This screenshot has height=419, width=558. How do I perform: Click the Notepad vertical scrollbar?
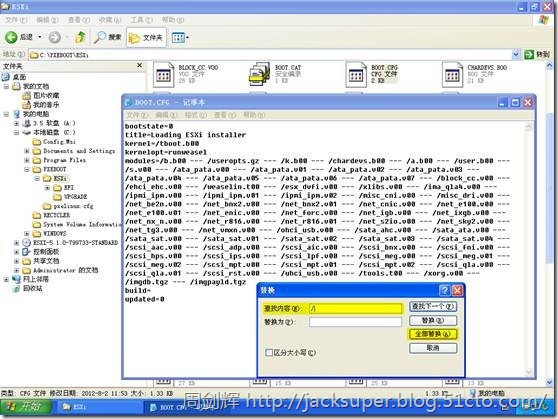click(528, 249)
